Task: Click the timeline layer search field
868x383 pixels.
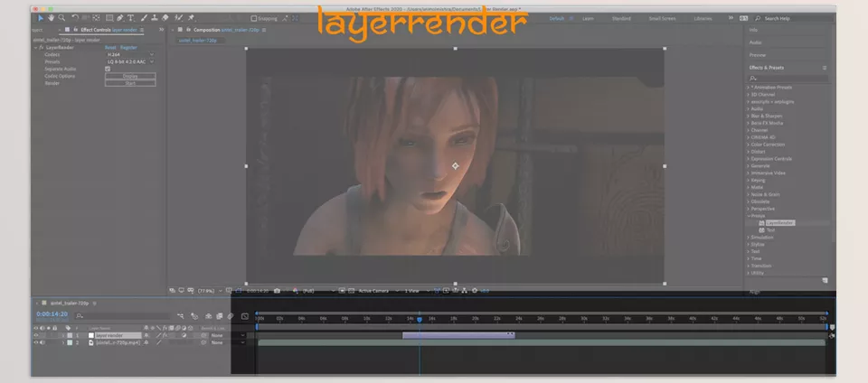Action: coord(123,316)
